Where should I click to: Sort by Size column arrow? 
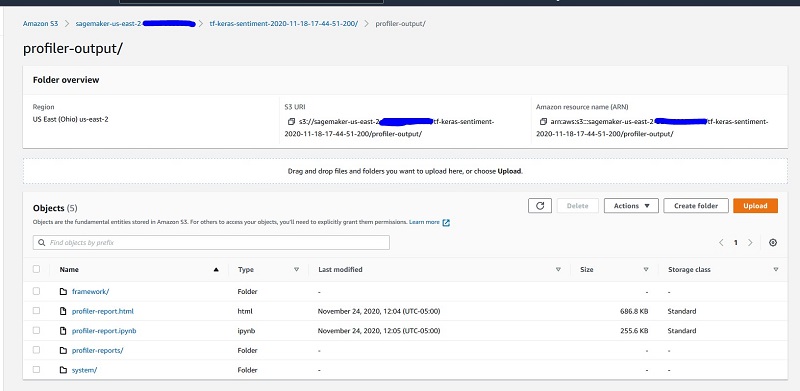pos(646,270)
